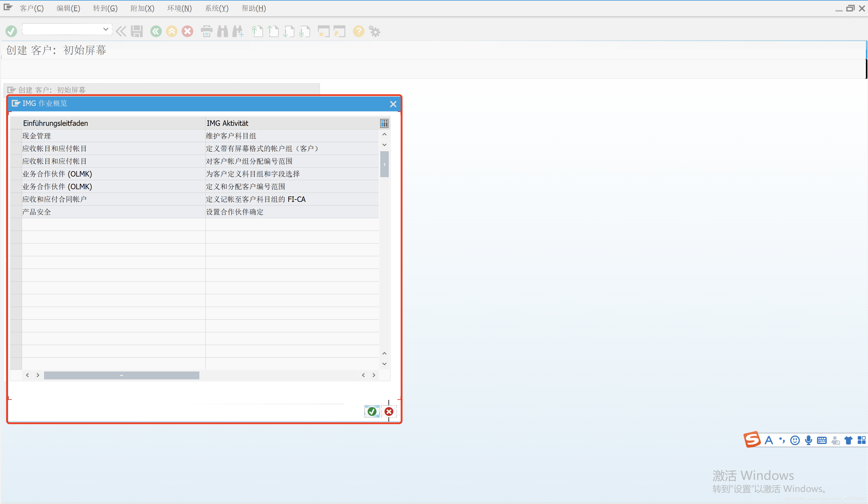The height and width of the screenshot is (504, 868).
Task: Click the green checkmark Enter icon in toolbar
Action: click(11, 31)
